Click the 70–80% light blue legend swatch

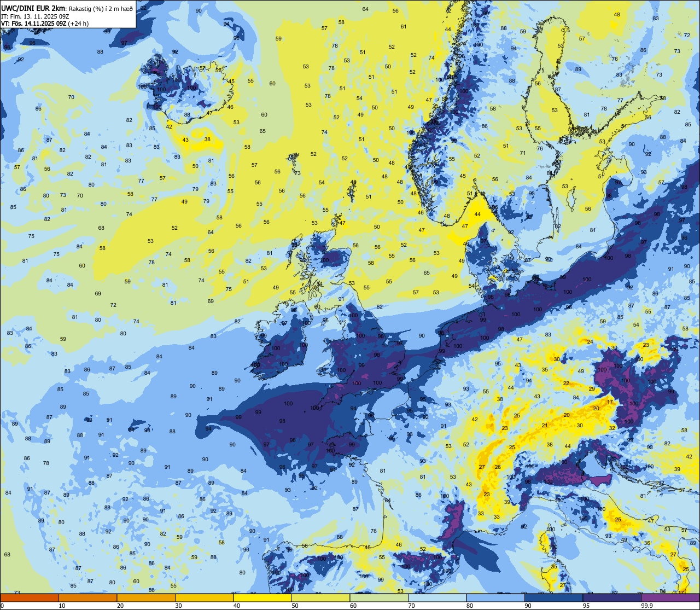click(x=437, y=597)
